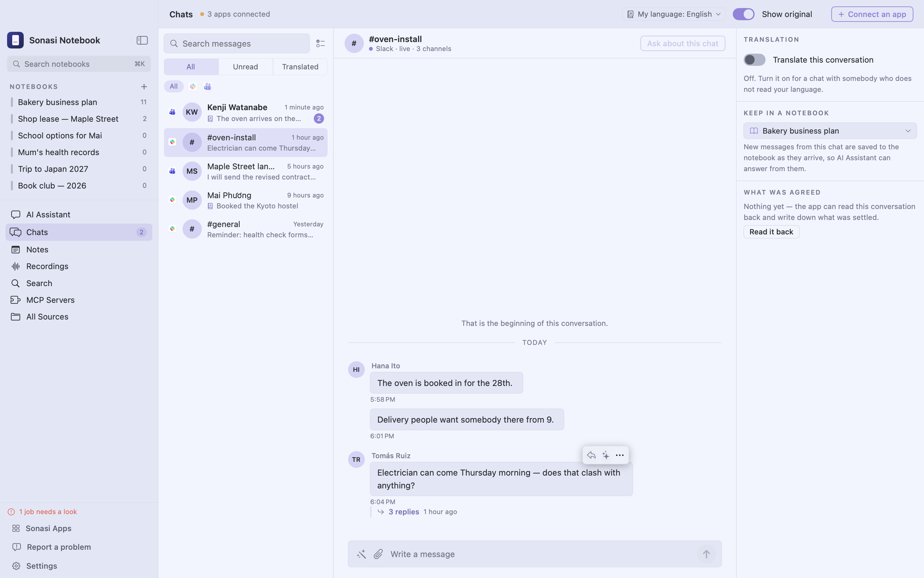Viewport: 924px width, 578px height.
Task: Open the Trip to Japan 2027 notebook
Action: [x=79, y=169]
